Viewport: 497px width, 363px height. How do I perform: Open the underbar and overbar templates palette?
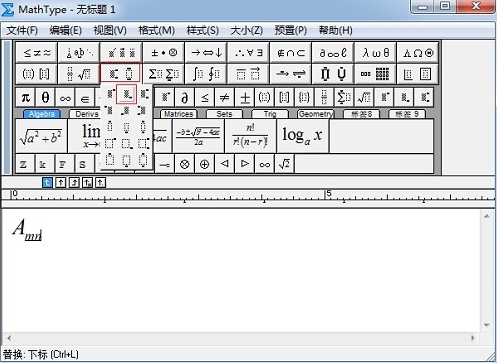point(248,74)
